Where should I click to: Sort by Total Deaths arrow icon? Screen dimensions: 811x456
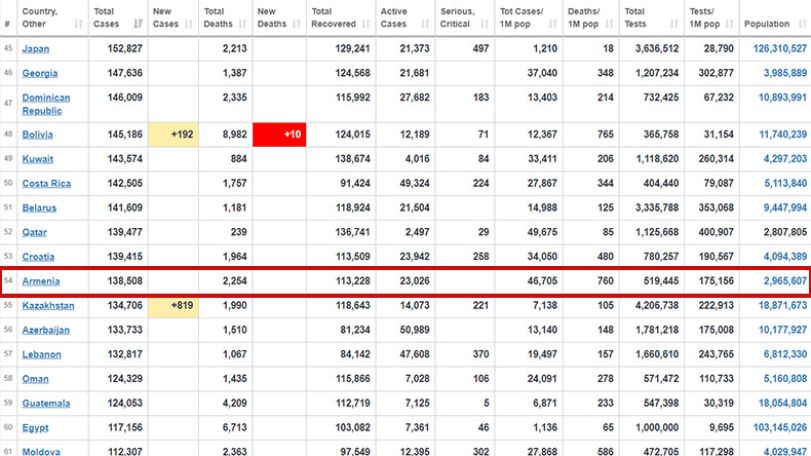pos(243,24)
